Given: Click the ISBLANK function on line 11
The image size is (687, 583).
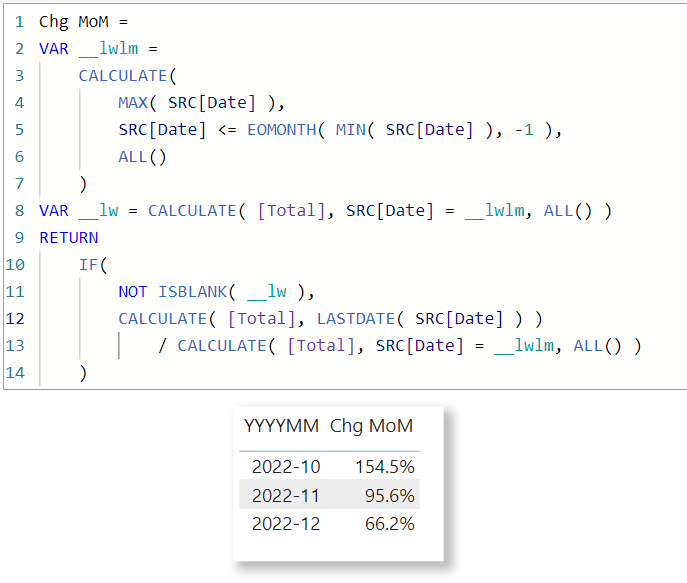Looking at the screenshot, I should click(192, 292).
